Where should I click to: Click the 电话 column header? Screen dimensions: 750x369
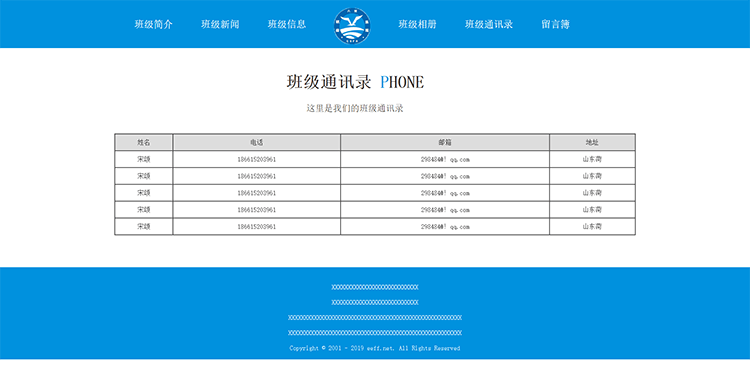[x=256, y=142]
